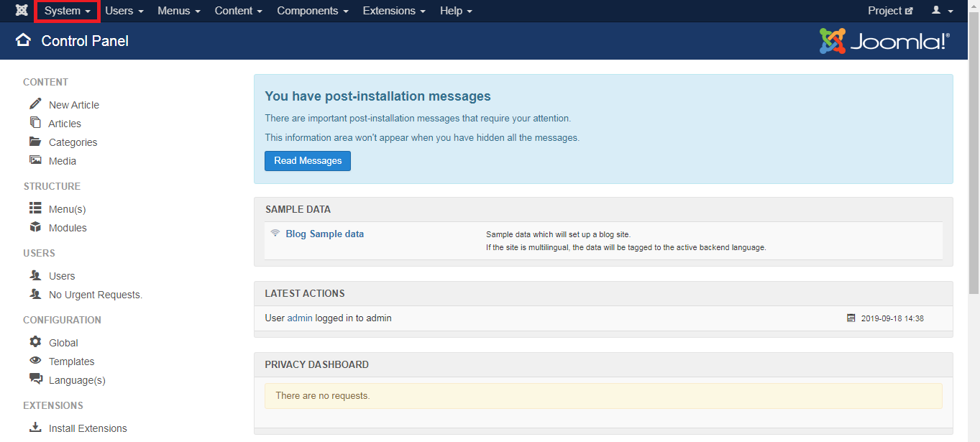The width and height of the screenshot is (980, 442).
Task: Go to Articles in sidebar
Action: 65,124
